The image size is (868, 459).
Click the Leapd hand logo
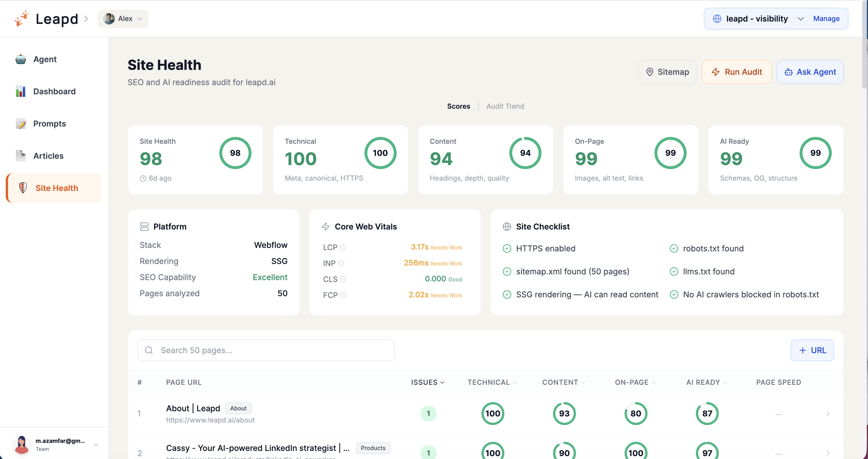point(21,18)
